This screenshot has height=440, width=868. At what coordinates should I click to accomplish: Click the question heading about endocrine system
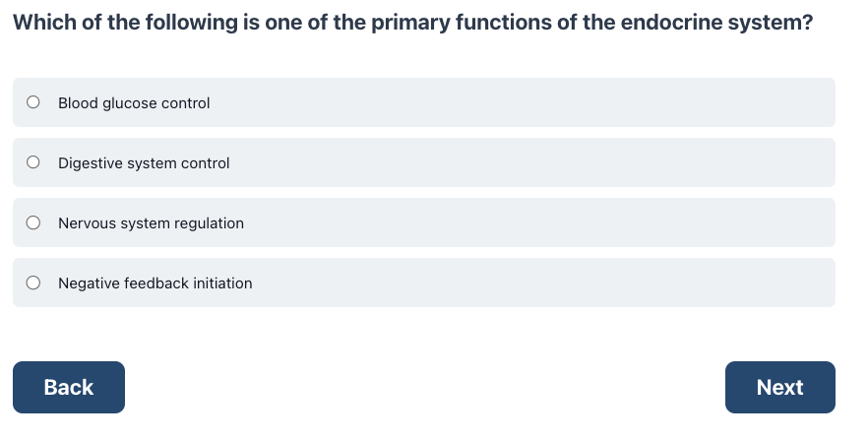[x=413, y=23]
